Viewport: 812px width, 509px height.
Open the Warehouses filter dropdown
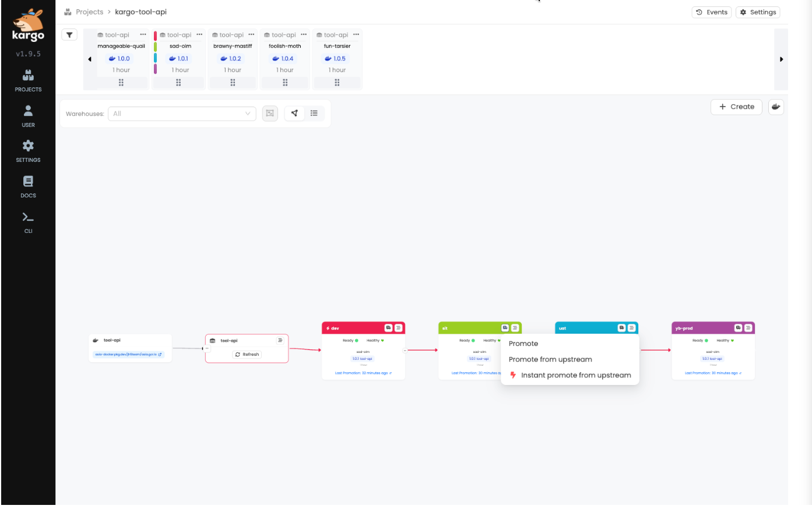(182, 114)
